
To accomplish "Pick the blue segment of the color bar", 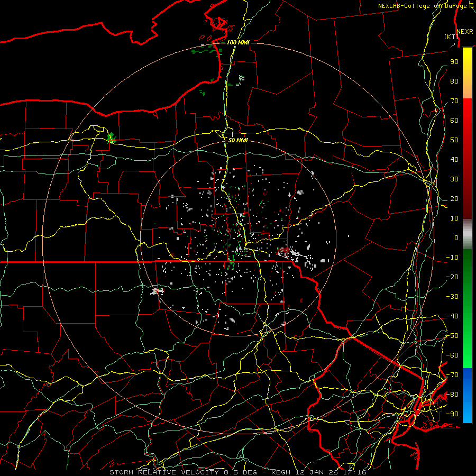I will 467,395.
